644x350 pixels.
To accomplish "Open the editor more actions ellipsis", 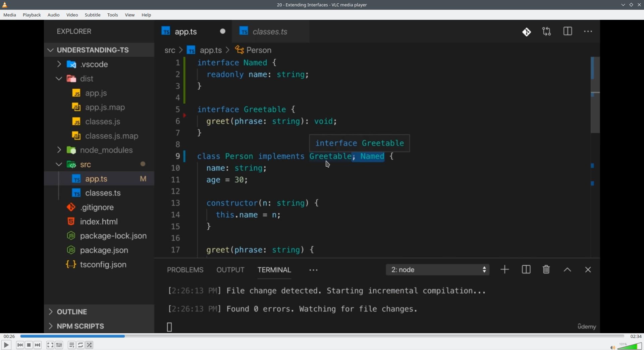I will 588,32.
